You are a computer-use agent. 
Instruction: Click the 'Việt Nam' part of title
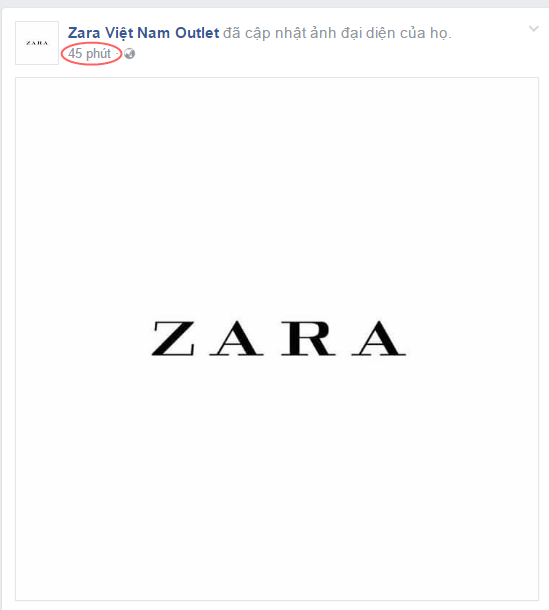tap(137, 33)
